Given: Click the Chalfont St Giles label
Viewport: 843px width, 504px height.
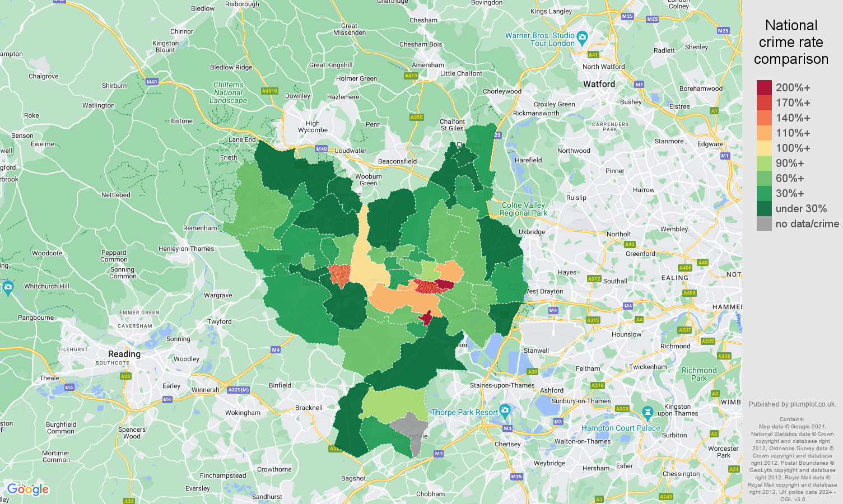Looking at the screenshot, I should [452, 125].
